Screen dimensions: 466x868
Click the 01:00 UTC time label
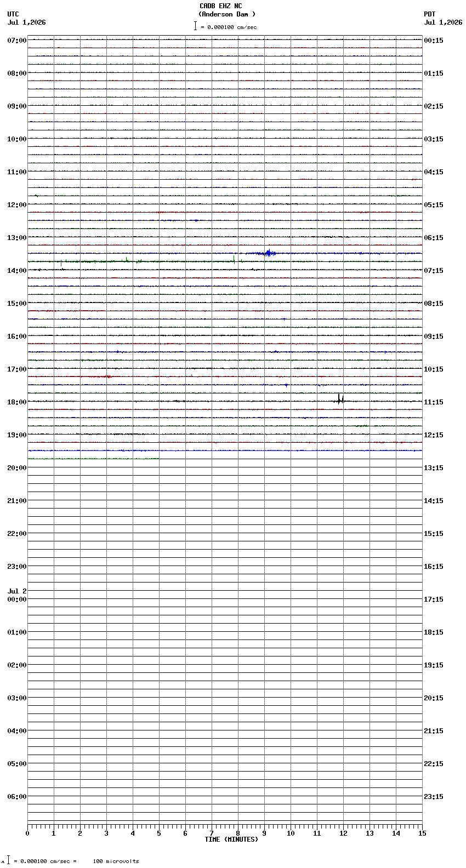[x=17, y=632]
